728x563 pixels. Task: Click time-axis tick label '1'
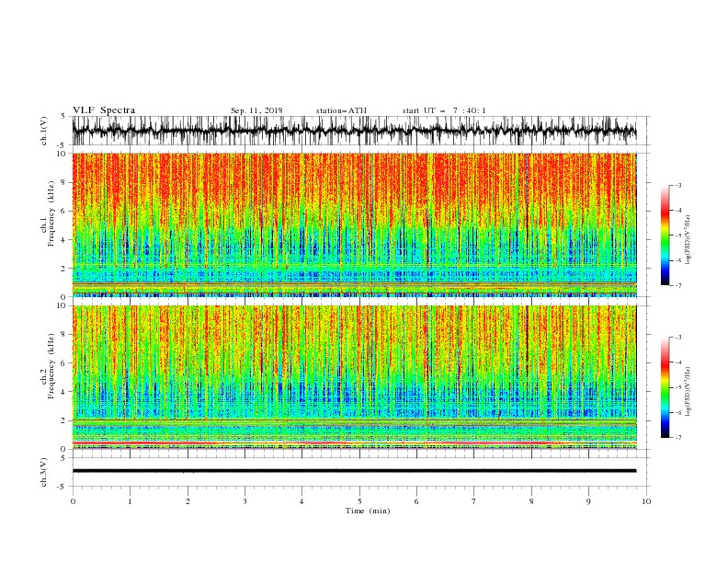pos(130,501)
